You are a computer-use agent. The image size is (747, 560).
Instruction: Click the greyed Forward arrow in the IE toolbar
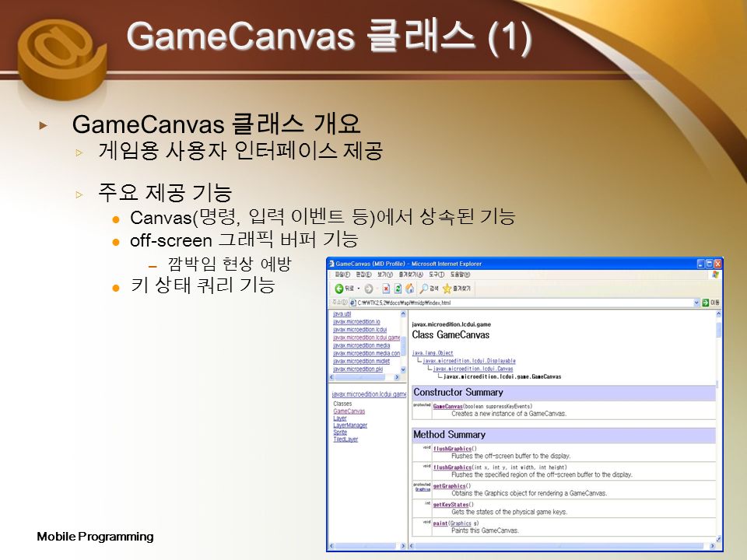tap(368, 289)
